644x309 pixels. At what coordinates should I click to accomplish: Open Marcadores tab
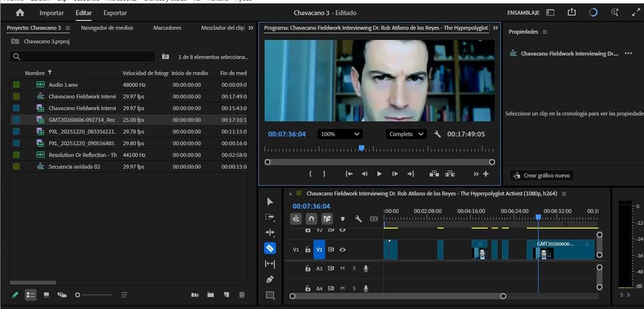tap(167, 28)
